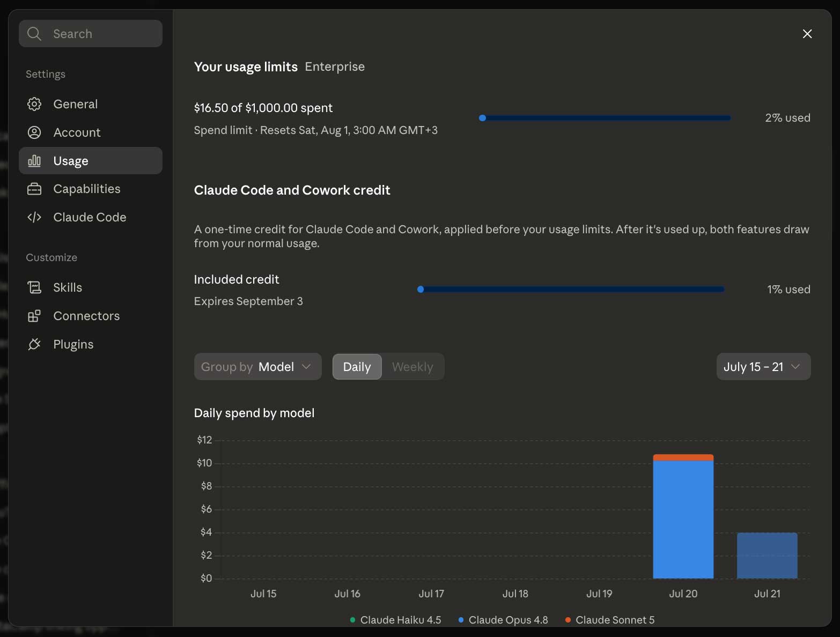The image size is (840, 637).
Task: Click the General gear icon
Action: (34, 104)
